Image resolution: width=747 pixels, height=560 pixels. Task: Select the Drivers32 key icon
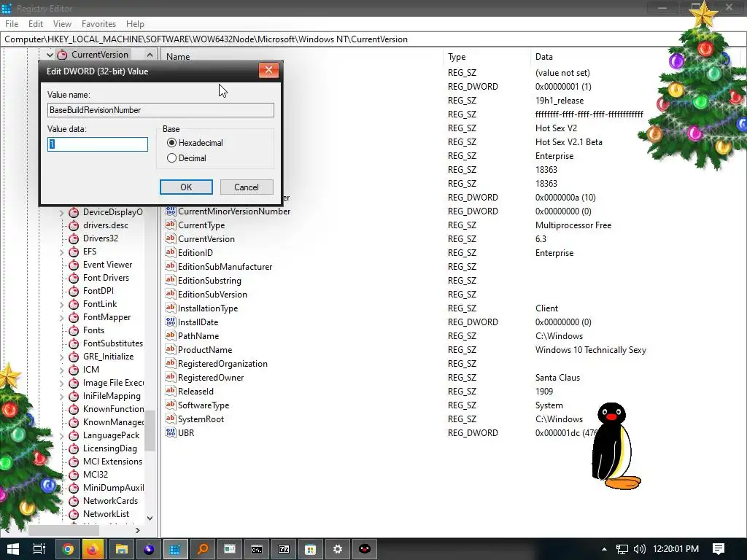74,238
